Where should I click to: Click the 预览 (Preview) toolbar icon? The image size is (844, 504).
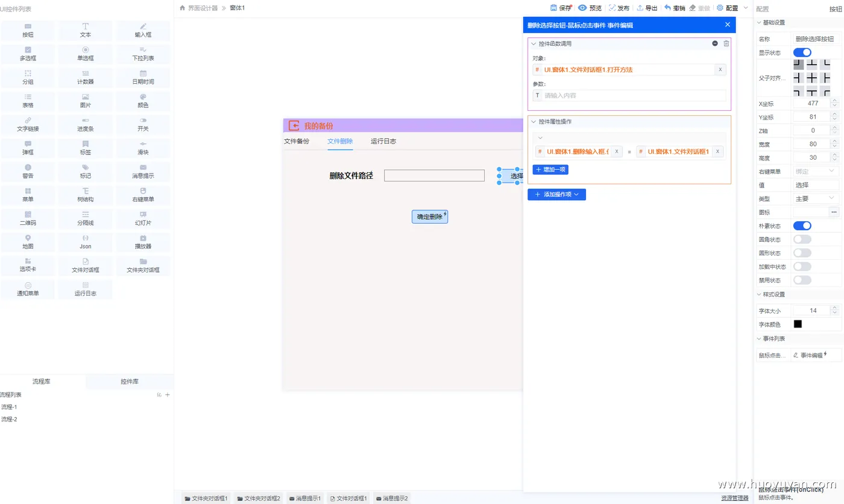[592, 8]
